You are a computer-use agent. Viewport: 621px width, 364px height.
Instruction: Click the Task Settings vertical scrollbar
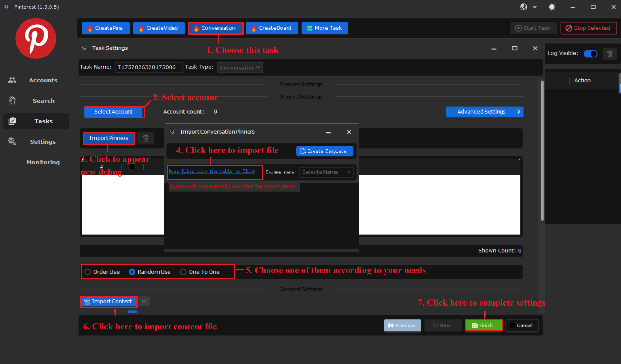point(542,151)
